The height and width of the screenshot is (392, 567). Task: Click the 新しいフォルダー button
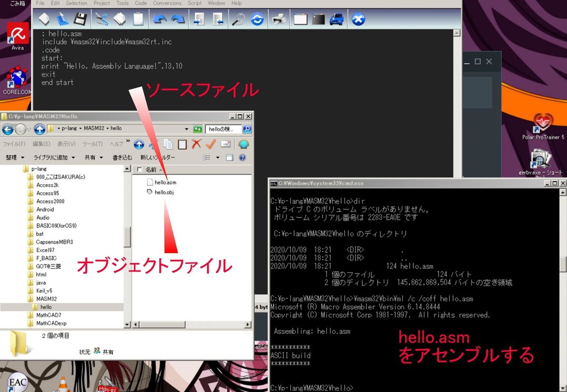pyautogui.click(x=157, y=157)
